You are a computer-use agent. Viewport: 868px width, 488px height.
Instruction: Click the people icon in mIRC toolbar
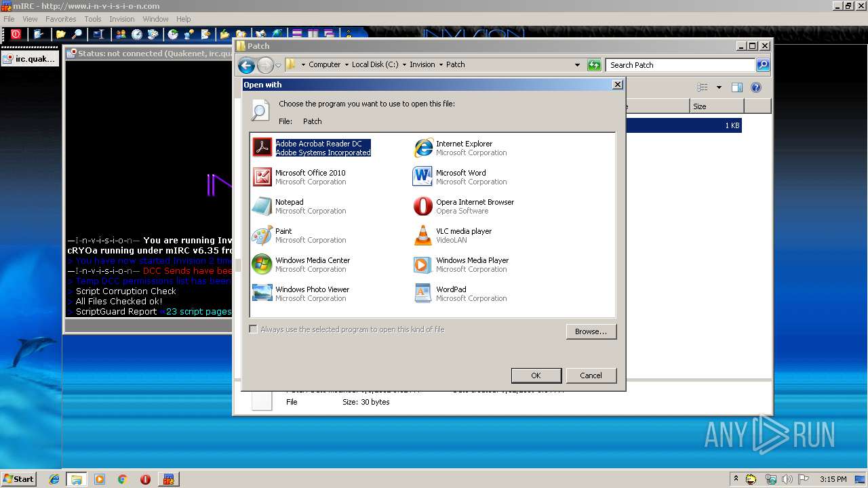tap(121, 34)
